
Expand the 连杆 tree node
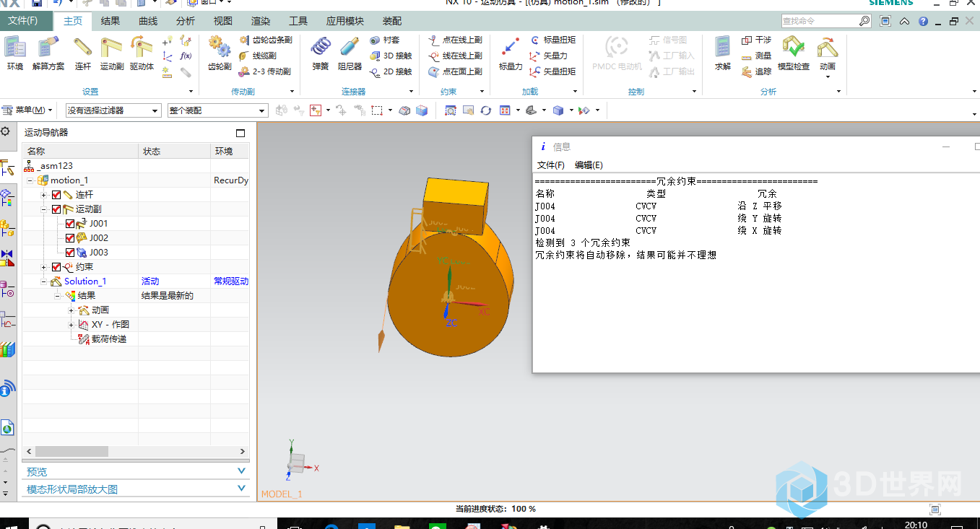tap(44, 195)
